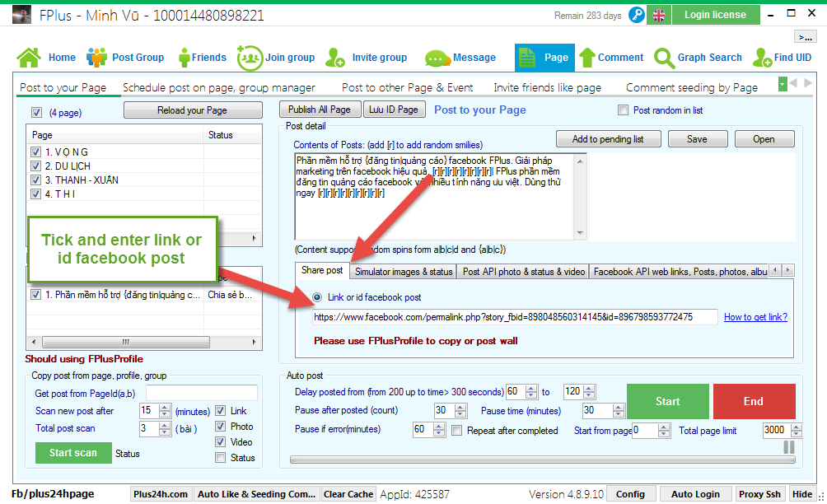This screenshot has width=827, height=504.
Task: Toggle the Photo scan checkbox
Action: pos(221,427)
